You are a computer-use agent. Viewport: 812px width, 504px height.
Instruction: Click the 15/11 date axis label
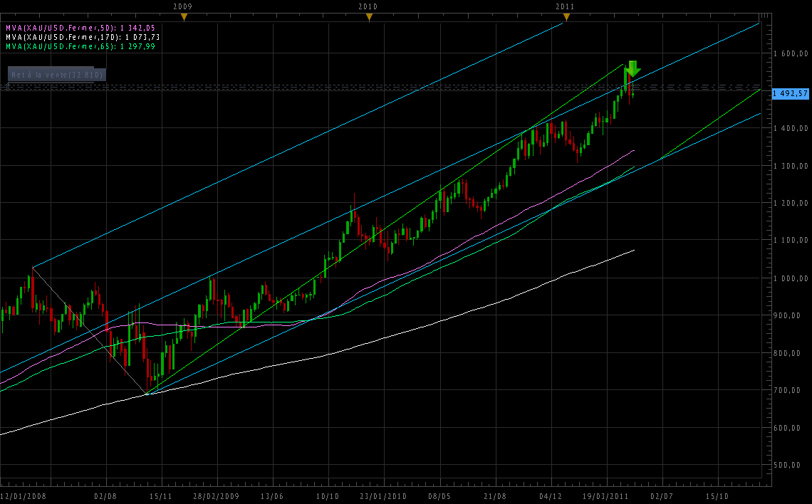(x=161, y=496)
